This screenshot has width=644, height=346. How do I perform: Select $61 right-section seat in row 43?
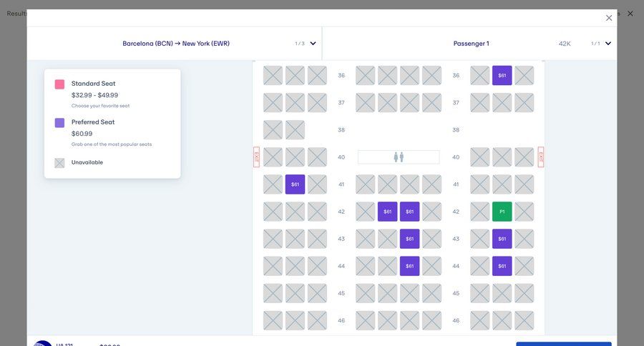coord(502,239)
